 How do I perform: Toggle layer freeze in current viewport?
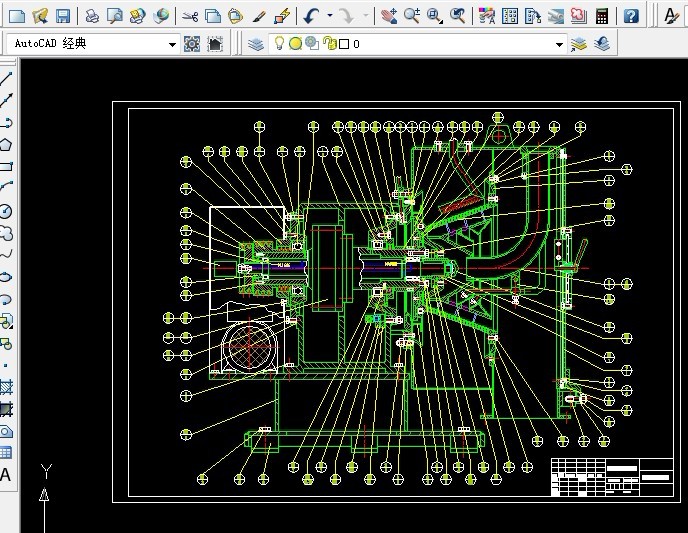point(312,43)
